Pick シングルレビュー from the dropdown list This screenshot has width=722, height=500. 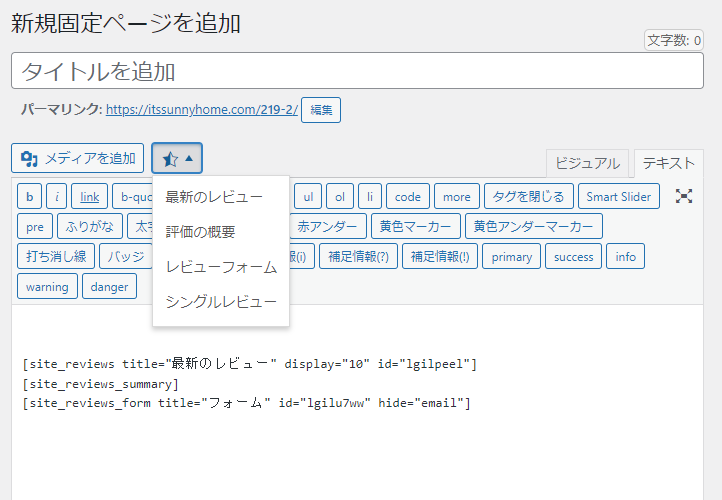pos(221,301)
